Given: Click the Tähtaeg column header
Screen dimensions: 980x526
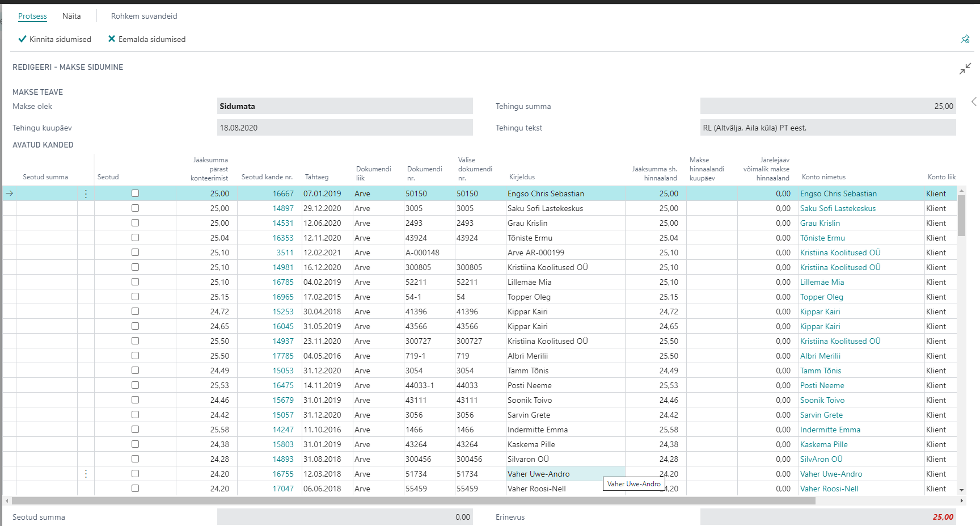Looking at the screenshot, I should (x=316, y=177).
